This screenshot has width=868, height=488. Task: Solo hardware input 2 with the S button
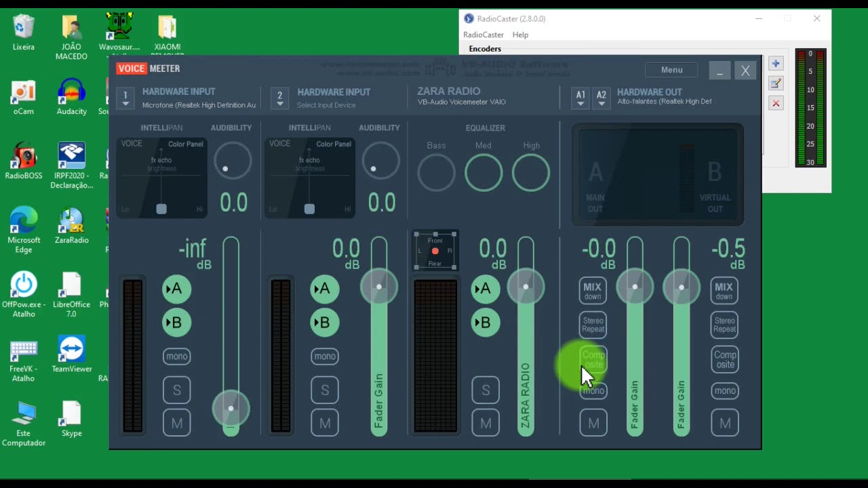325,390
